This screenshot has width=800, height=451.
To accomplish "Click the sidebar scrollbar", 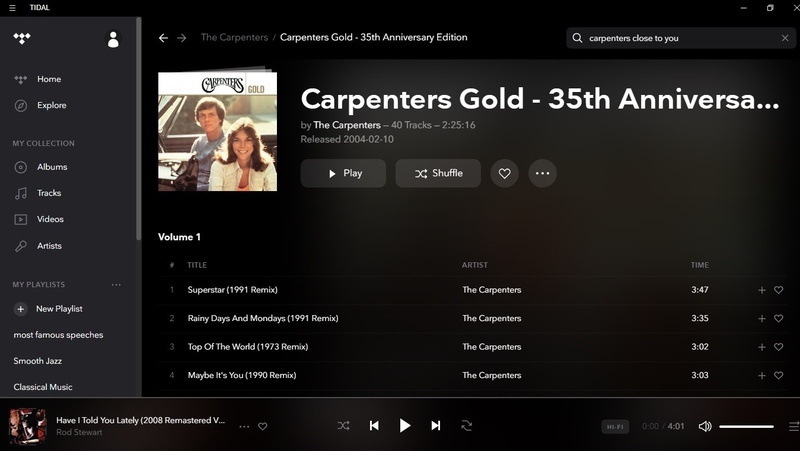I will 138,129.
